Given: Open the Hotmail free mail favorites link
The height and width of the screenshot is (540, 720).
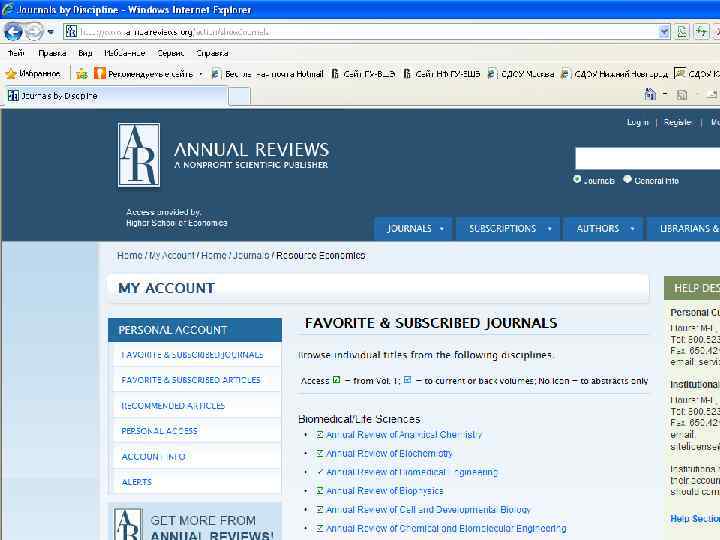Looking at the screenshot, I should point(267,73).
